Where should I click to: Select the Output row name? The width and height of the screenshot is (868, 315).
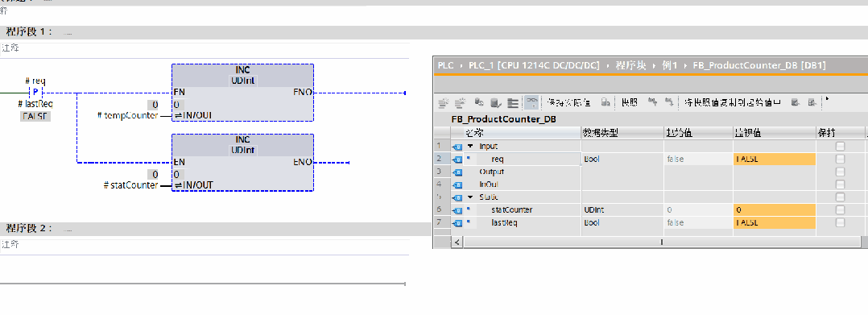491,172
